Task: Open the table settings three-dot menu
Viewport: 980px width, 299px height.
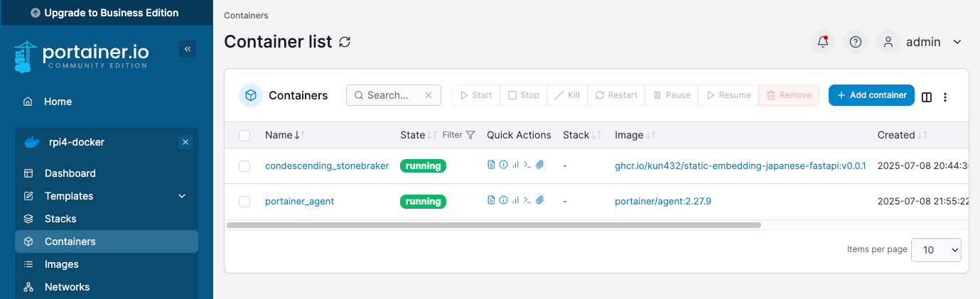Action: click(945, 97)
